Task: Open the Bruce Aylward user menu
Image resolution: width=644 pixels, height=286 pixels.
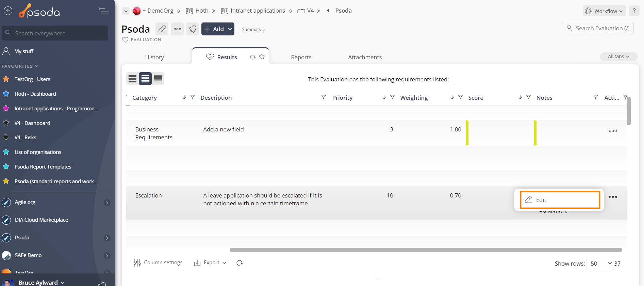Action: 41,282
